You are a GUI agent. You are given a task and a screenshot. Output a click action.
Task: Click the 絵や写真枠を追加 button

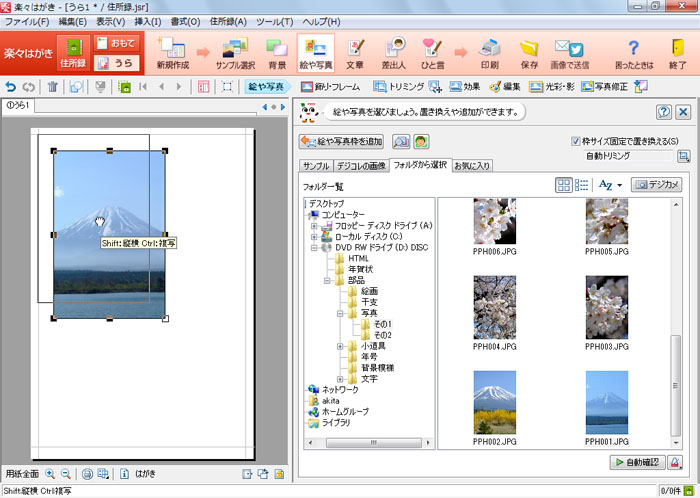coord(342,141)
